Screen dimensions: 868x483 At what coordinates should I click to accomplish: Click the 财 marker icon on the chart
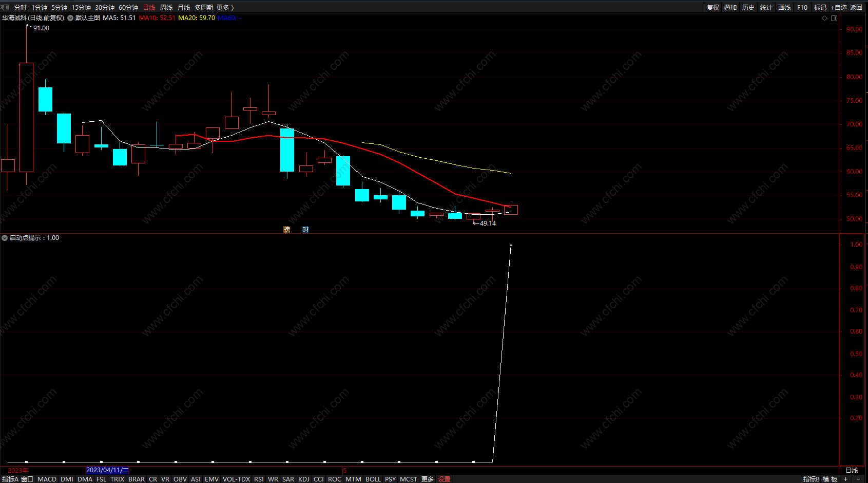point(305,230)
